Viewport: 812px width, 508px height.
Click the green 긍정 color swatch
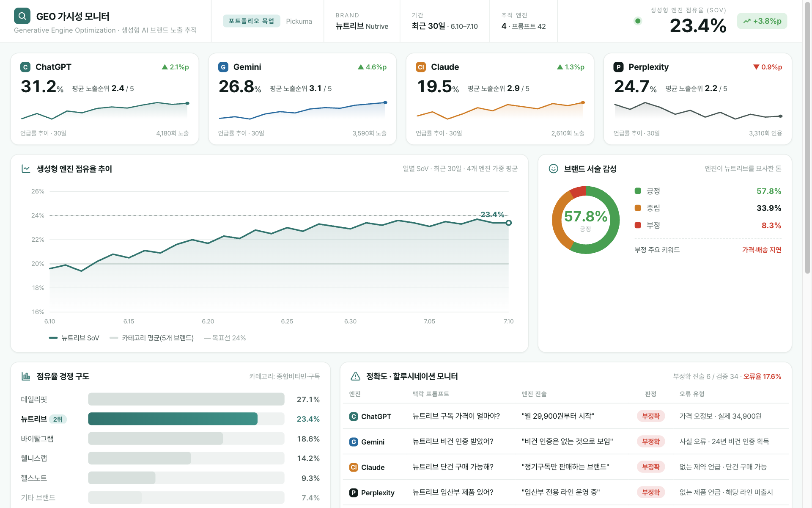coord(638,191)
